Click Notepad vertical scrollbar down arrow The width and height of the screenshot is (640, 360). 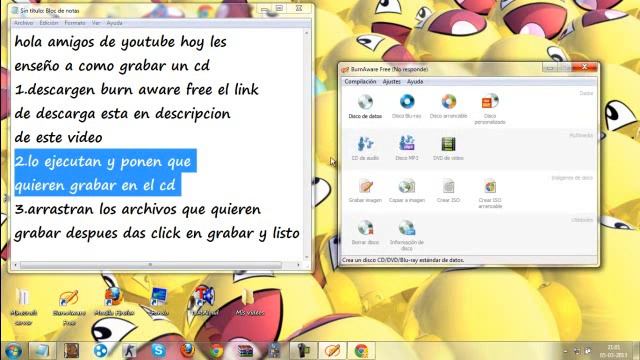(307, 257)
